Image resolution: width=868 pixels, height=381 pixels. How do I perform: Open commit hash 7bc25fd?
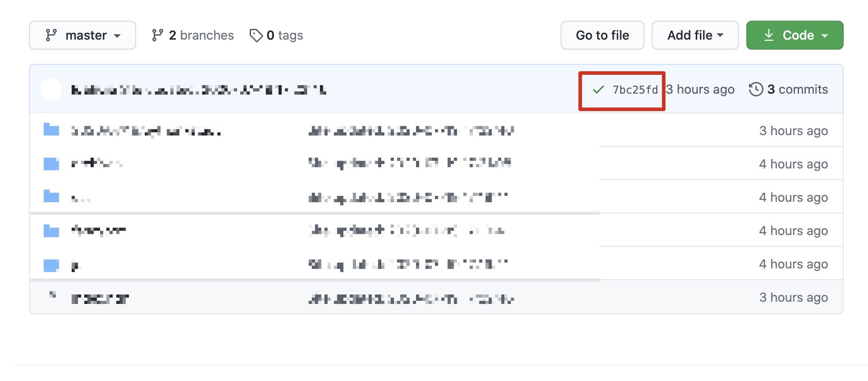click(x=635, y=90)
